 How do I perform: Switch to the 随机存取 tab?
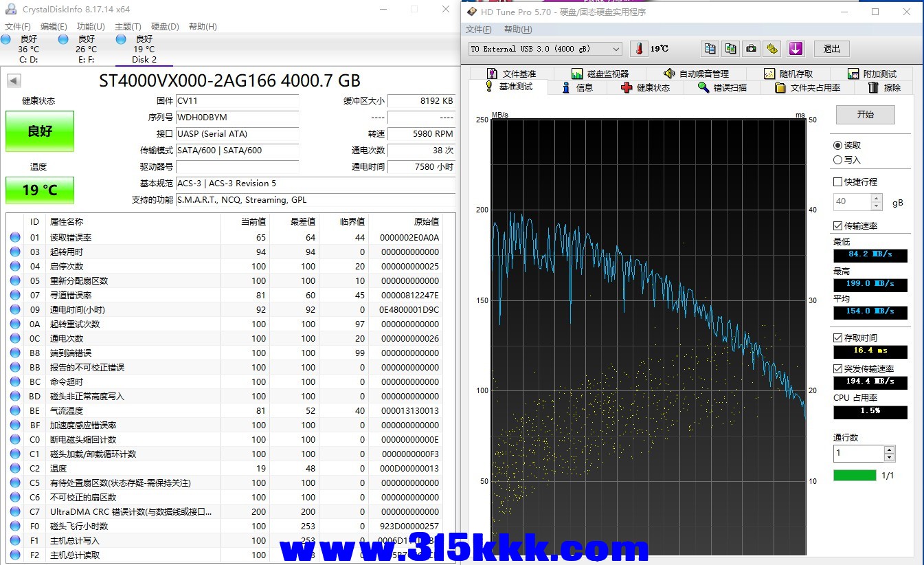click(788, 74)
